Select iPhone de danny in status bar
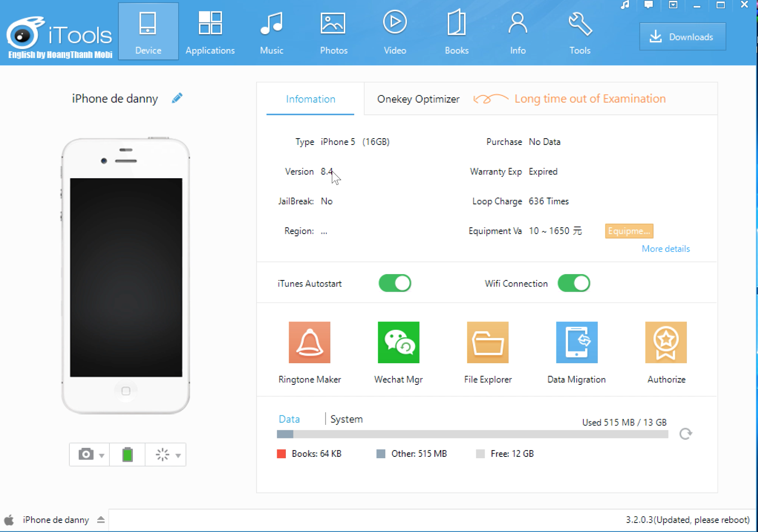This screenshot has width=758, height=532. coord(56,520)
